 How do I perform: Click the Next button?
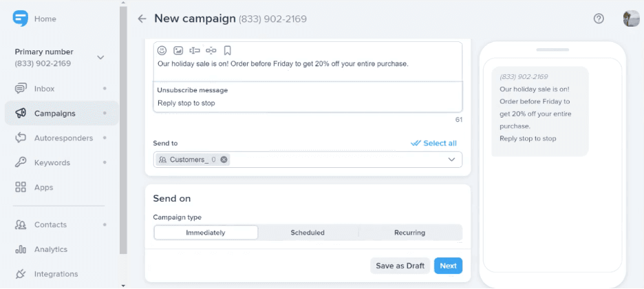[448, 266]
